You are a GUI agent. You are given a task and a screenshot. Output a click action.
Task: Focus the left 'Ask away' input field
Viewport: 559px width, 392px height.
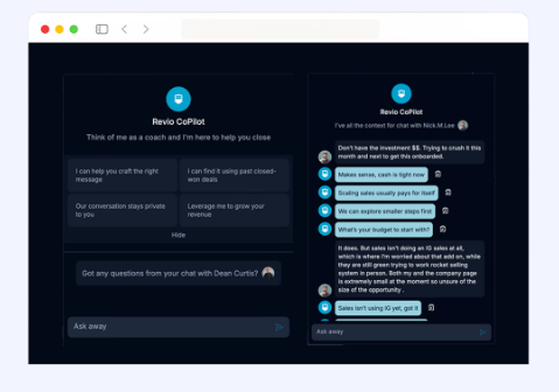point(178,327)
